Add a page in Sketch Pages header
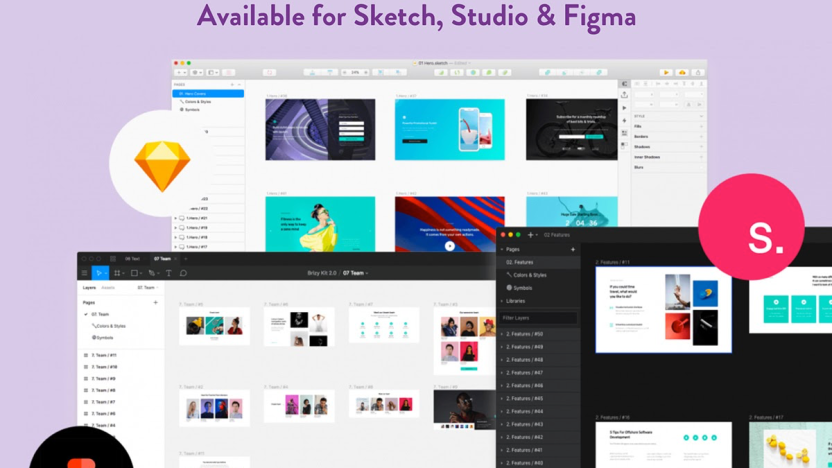The width and height of the screenshot is (832, 468). coord(232,84)
